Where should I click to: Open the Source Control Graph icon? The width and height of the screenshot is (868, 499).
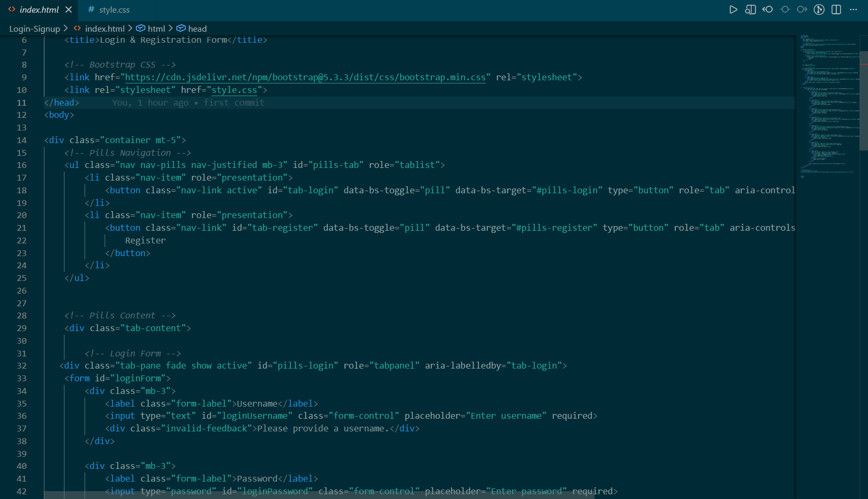[819, 9]
